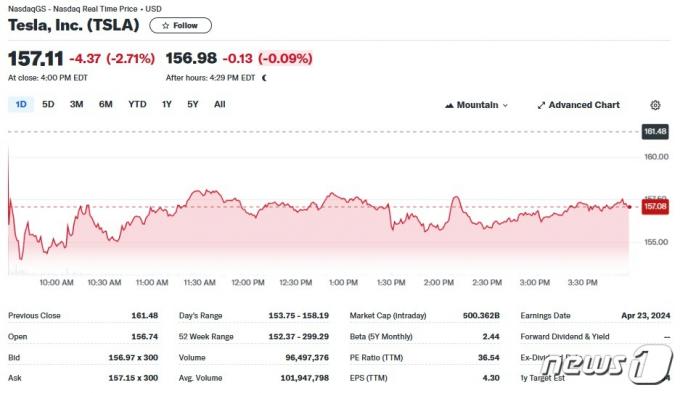Click the 157.11 closing price
Viewport: 680px width, 393px height.
click(36, 59)
